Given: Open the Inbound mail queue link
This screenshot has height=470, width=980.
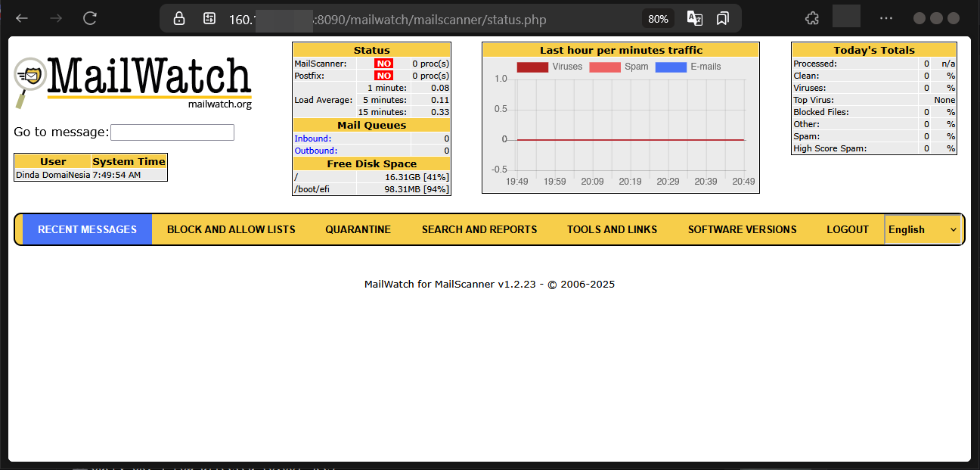Looking at the screenshot, I should (312, 139).
